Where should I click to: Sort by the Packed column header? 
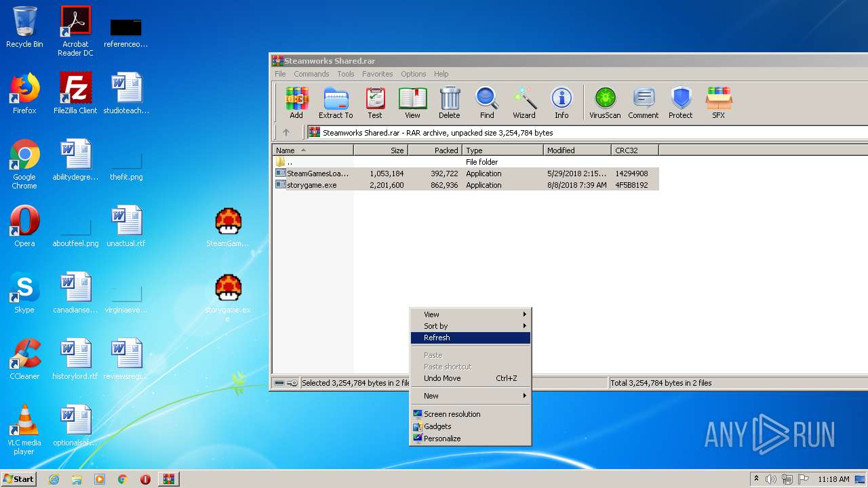point(435,150)
